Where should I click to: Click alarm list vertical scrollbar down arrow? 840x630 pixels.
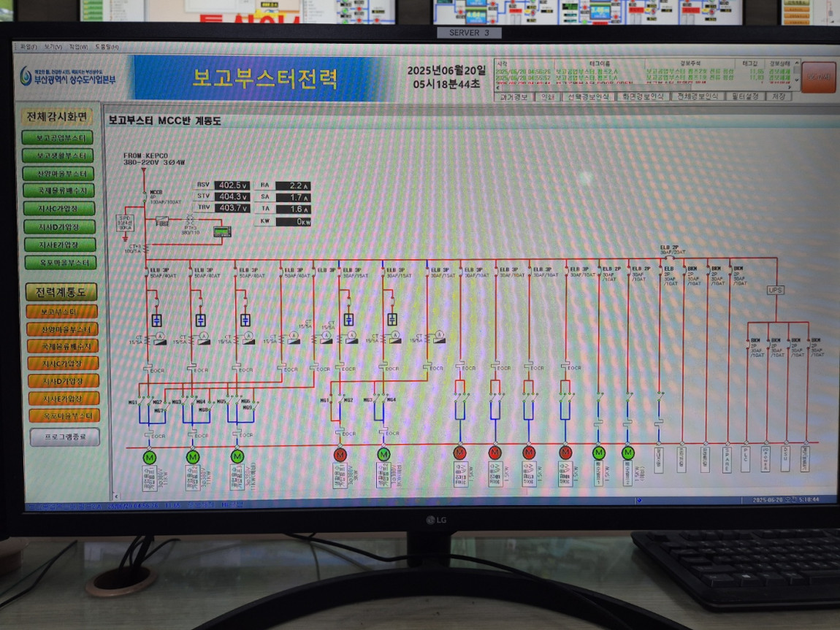click(797, 80)
